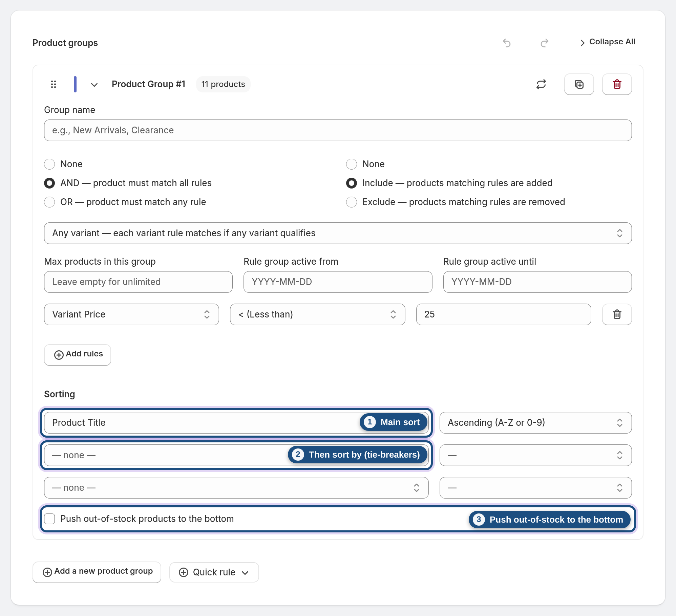Toggle Push out-of-stock products to the bottom
This screenshot has width=676, height=616.
[x=49, y=519]
